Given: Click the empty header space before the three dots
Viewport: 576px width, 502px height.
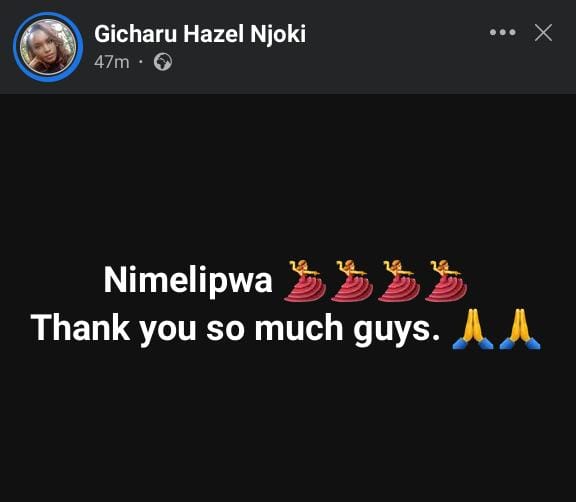Looking at the screenshot, I should 397,46.
